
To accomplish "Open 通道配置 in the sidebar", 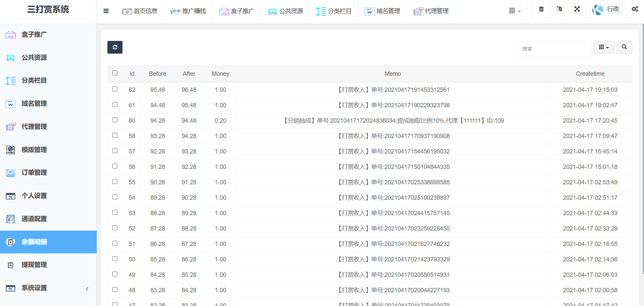I will tap(34, 219).
